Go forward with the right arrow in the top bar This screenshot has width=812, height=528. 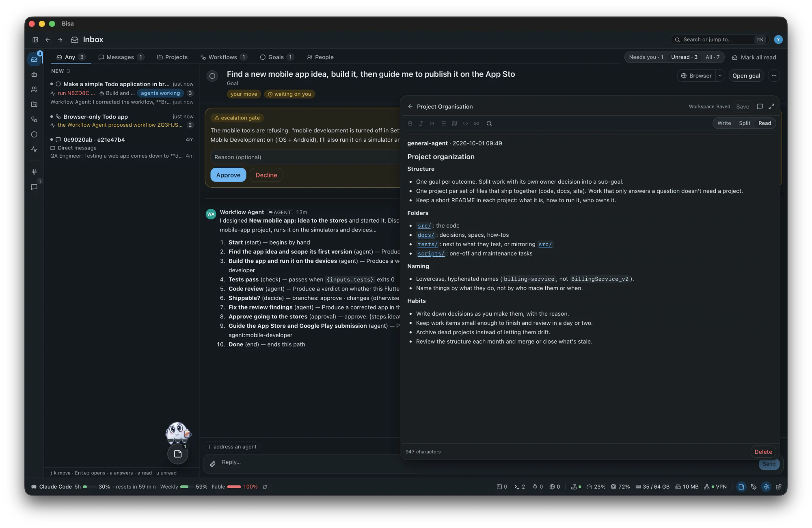point(60,39)
